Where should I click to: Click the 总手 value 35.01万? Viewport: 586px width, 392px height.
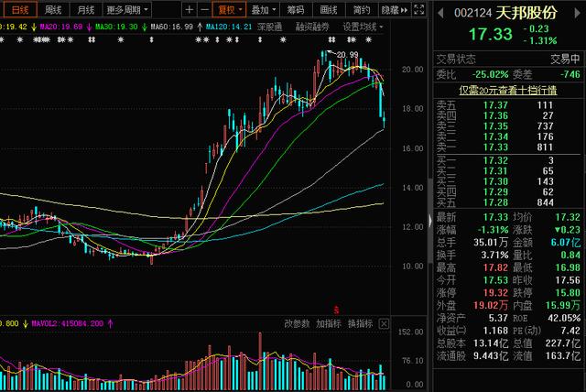[491, 243]
